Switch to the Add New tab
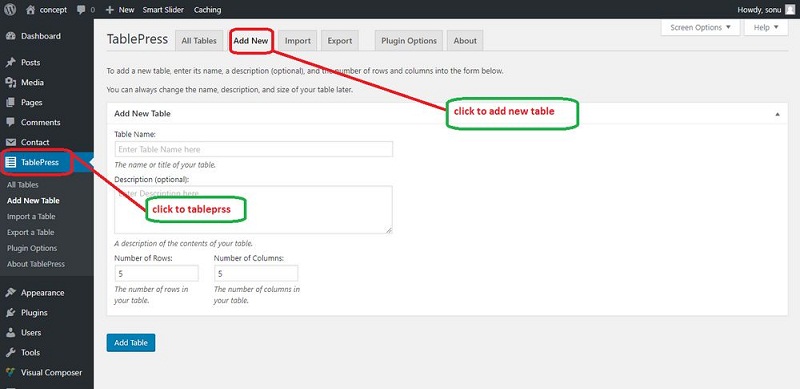 (251, 41)
